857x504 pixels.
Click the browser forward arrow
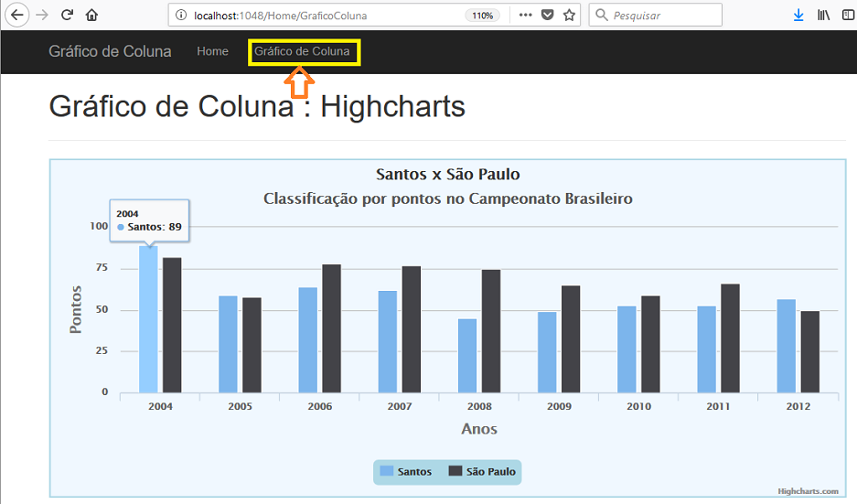tap(42, 15)
